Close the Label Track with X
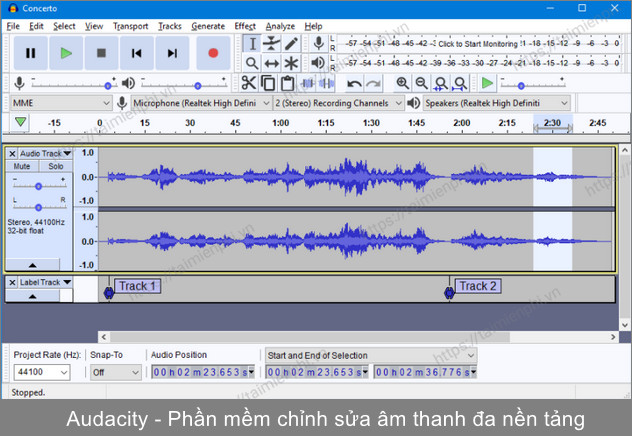This screenshot has width=632, height=436. (x=12, y=282)
